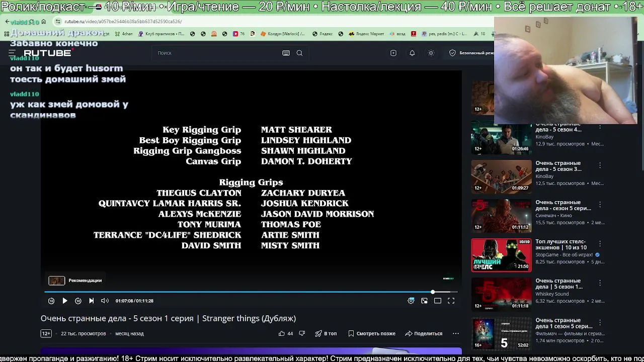The height and width of the screenshot is (362, 644).
Task: Open the Яндекс Маркет bookmark
Action: [x=365, y=34]
